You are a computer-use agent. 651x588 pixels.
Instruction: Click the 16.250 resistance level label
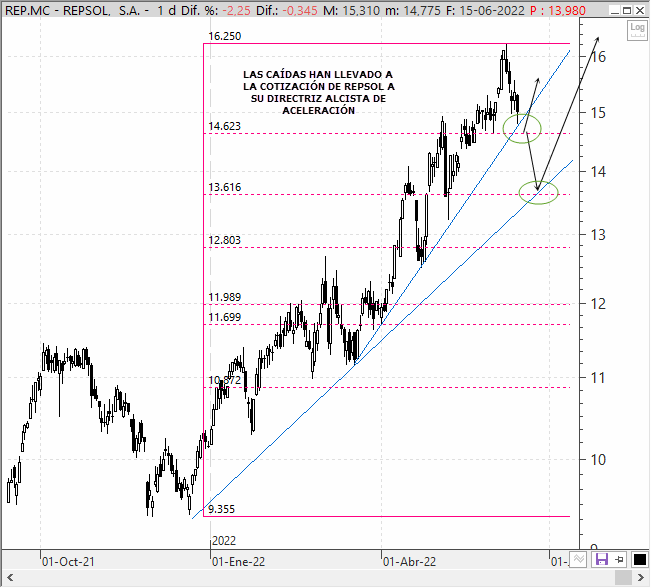[x=225, y=37]
